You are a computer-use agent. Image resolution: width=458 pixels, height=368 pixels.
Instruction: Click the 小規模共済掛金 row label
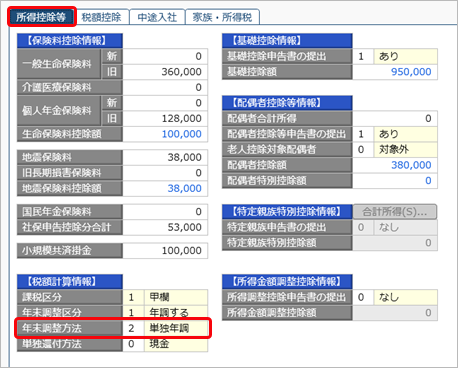(70, 251)
